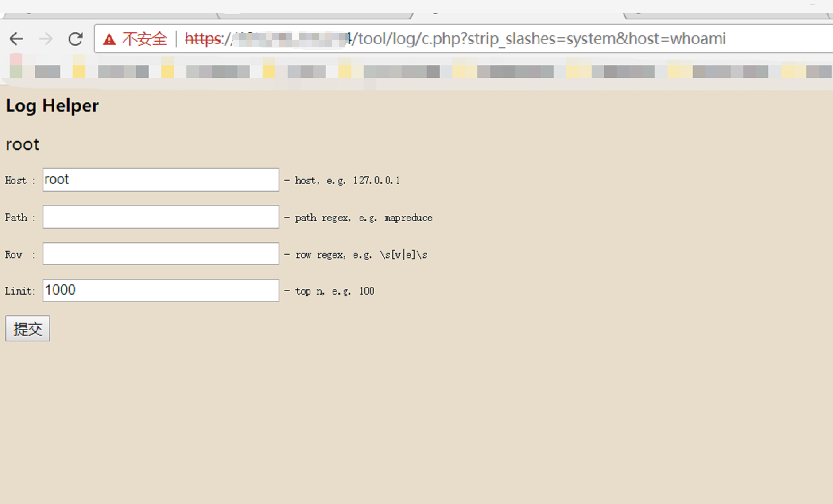Focus the Limit field showing 1000
Viewport: 833px width, 504px height.
[161, 291]
